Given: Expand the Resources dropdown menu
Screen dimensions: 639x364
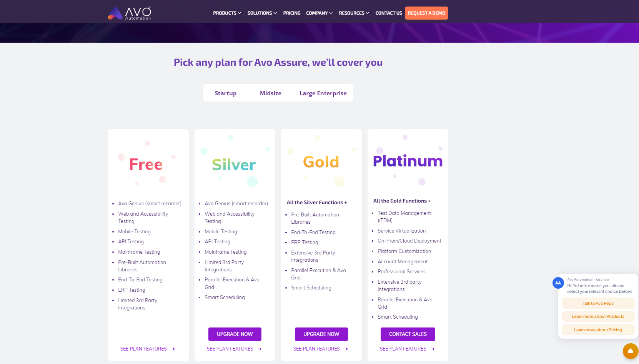Looking at the screenshot, I should (x=354, y=13).
